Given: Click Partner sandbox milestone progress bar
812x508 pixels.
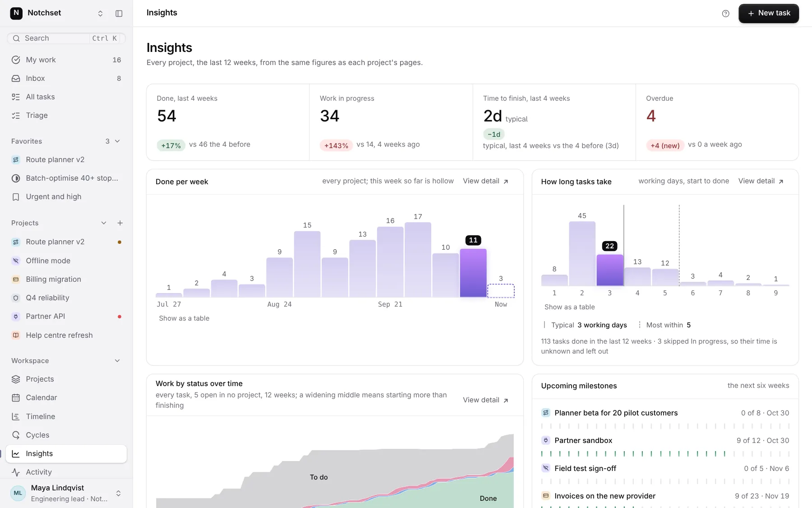Looking at the screenshot, I should pyautogui.click(x=665, y=454).
